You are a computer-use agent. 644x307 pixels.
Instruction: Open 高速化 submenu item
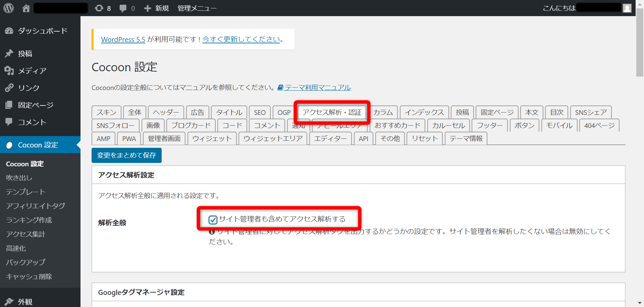(16, 248)
